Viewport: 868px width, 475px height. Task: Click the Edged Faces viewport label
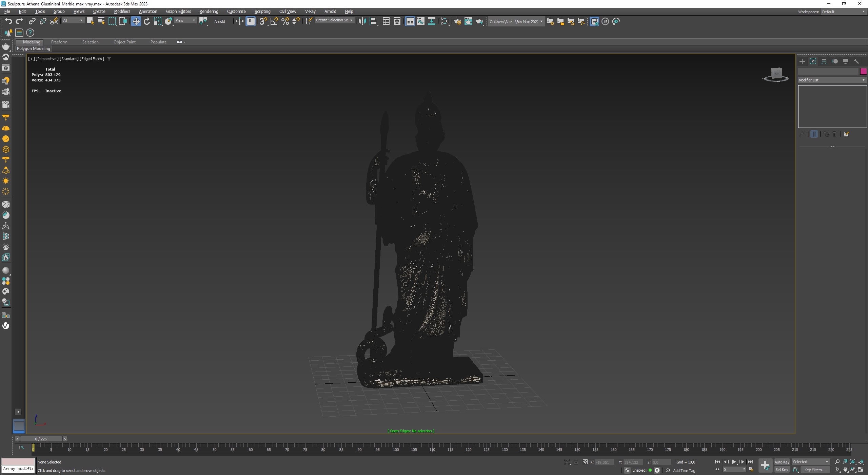click(92, 59)
